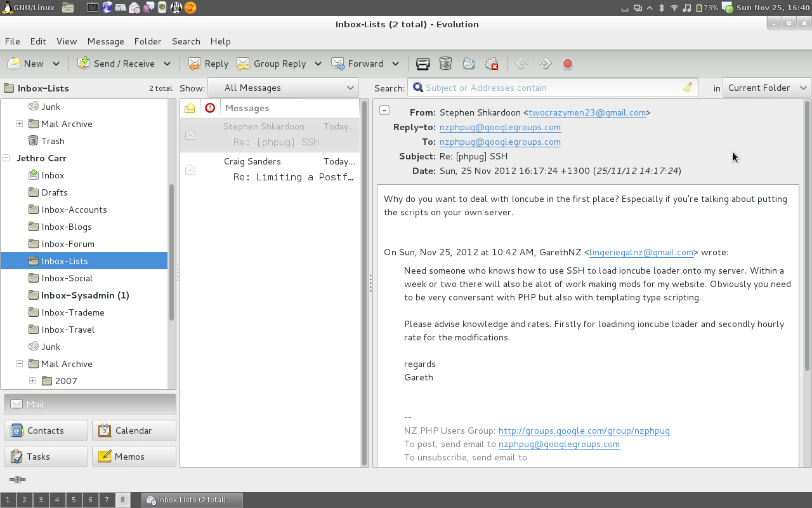Delete the message with the trash can icon
The width and height of the screenshot is (812, 508).
point(445,63)
